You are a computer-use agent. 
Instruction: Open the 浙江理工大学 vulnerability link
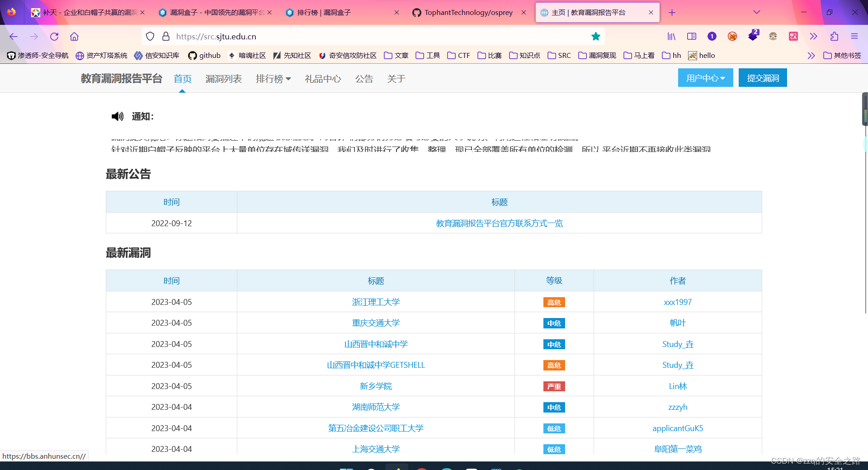click(376, 302)
